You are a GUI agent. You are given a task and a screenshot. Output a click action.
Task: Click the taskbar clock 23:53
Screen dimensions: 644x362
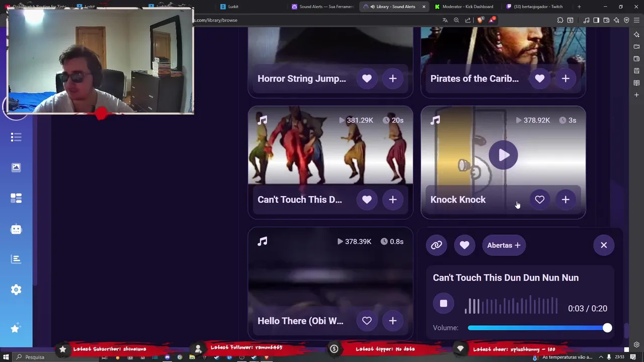tap(619, 357)
